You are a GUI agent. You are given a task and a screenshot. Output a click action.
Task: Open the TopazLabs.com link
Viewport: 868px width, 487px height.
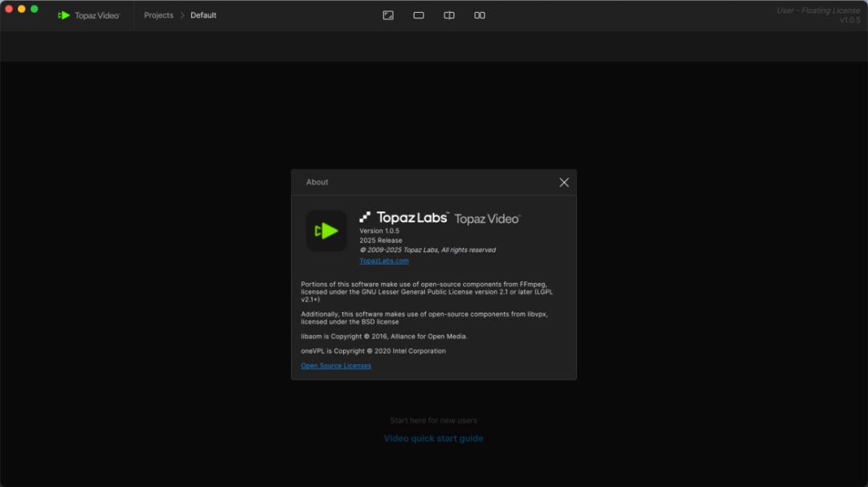pos(384,260)
